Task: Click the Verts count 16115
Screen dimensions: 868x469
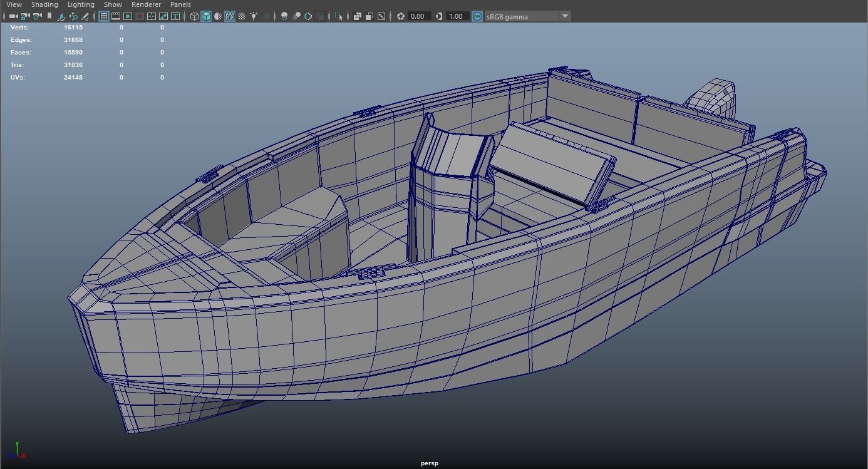Action: pyautogui.click(x=73, y=28)
